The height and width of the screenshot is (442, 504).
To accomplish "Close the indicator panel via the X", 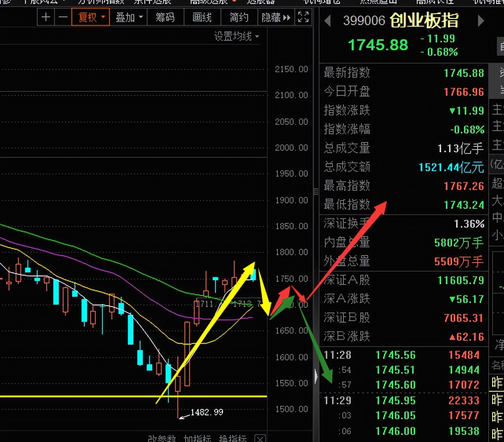I will click(260, 439).
